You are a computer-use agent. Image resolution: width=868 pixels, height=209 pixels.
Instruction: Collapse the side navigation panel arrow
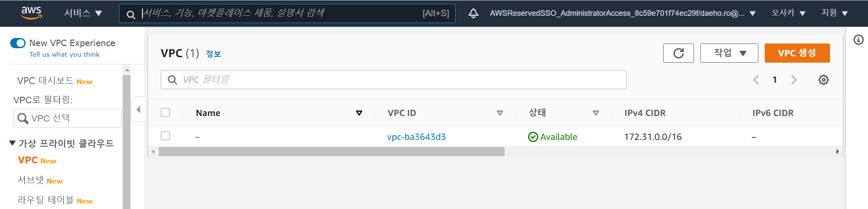click(138, 110)
